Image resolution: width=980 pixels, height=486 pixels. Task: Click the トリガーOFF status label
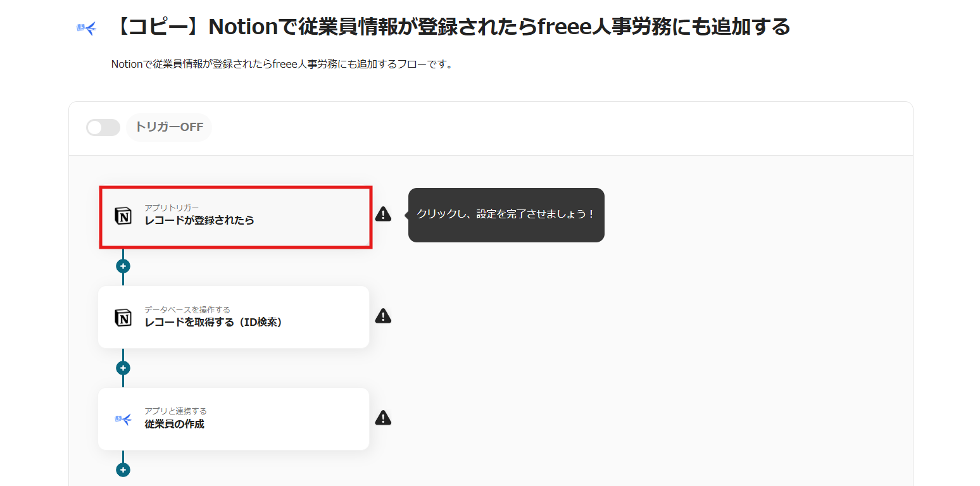tap(169, 127)
